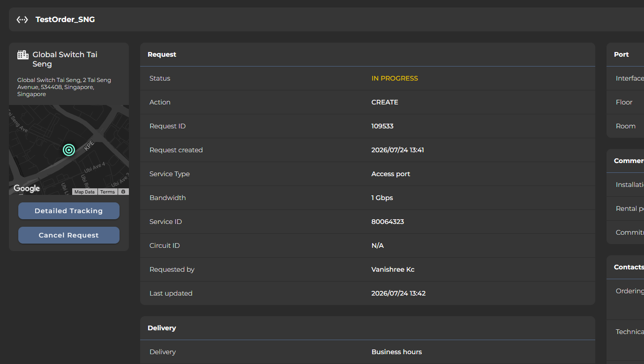The image size is (644, 364).
Task: Select the Request ID value 109533
Action: pos(382,126)
